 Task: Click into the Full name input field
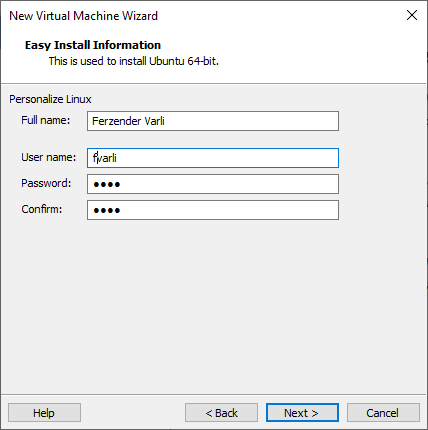(213, 121)
